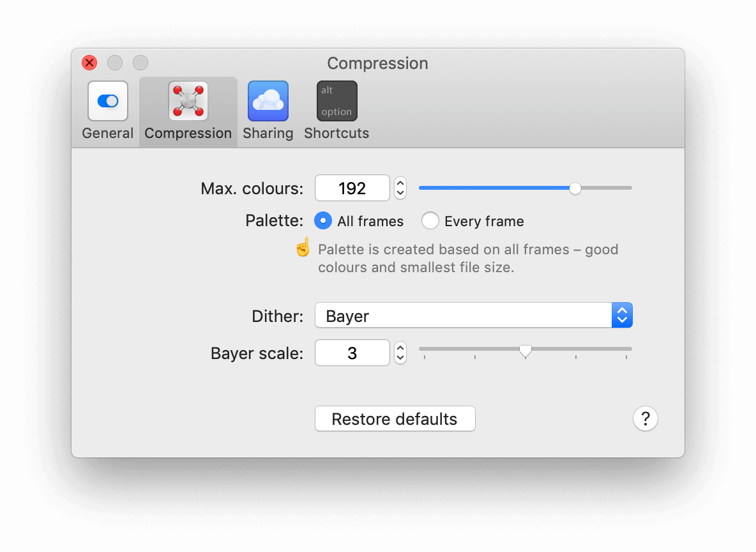Screen dimensions: 756x552
Task: Click the dark alt/option key icon
Action: click(x=336, y=100)
